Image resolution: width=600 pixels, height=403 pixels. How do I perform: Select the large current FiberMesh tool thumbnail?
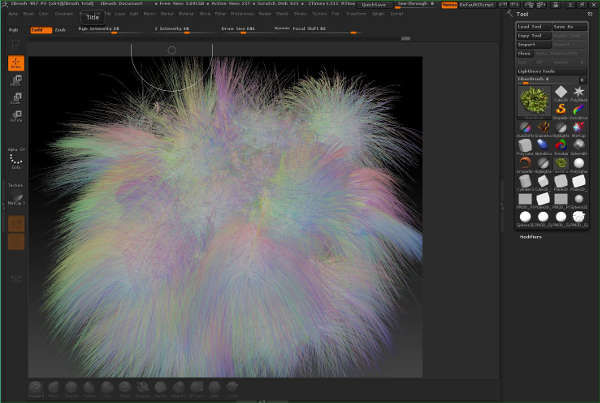[x=534, y=100]
